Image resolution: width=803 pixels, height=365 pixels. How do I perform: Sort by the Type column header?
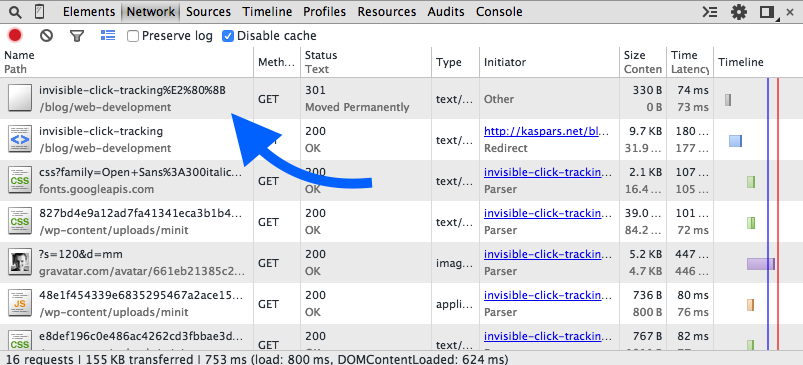pyautogui.click(x=455, y=62)
